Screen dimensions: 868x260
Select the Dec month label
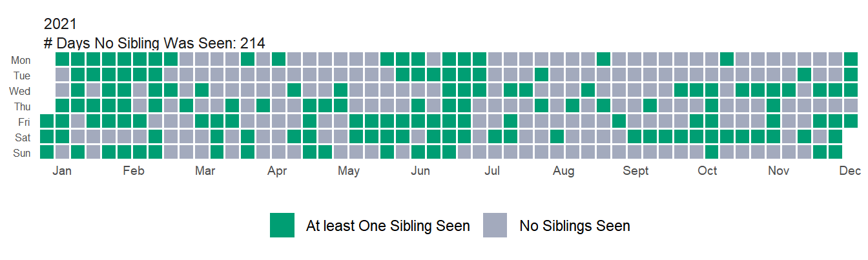click(x=850, y=171)
